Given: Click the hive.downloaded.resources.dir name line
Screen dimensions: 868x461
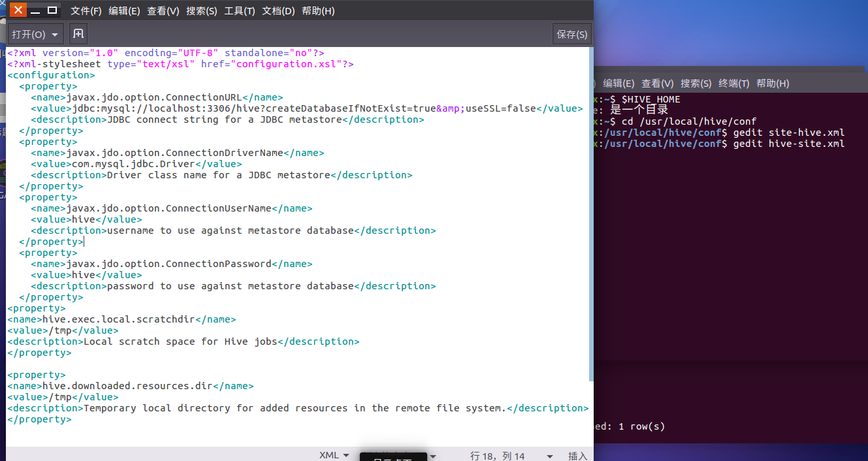Looking at the screenshot, I should 131,386.
